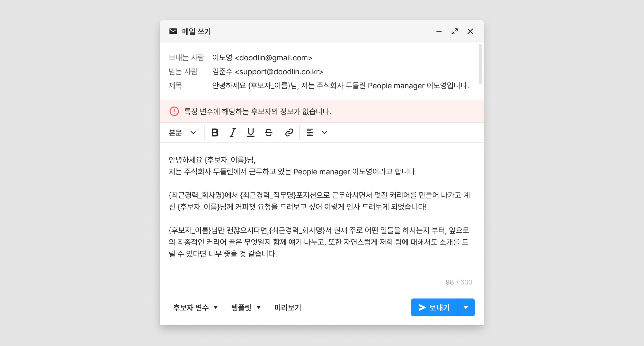Viewport: 644px width, 346px height.
Task: Open the 후보자 변수 dropdown menu
Action: point(195,307)
